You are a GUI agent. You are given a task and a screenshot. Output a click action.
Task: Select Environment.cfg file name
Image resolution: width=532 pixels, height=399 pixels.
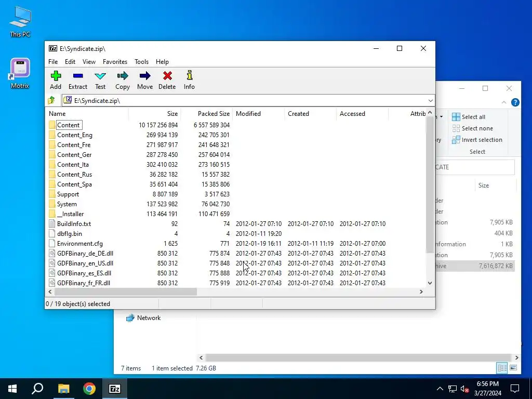(79, 243)
